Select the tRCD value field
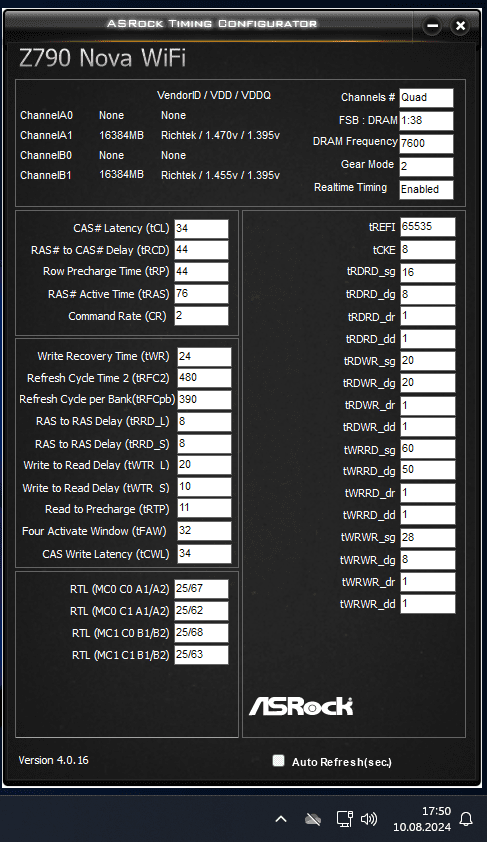Screen dimensions: 487x842 click(x=201, y=250)
